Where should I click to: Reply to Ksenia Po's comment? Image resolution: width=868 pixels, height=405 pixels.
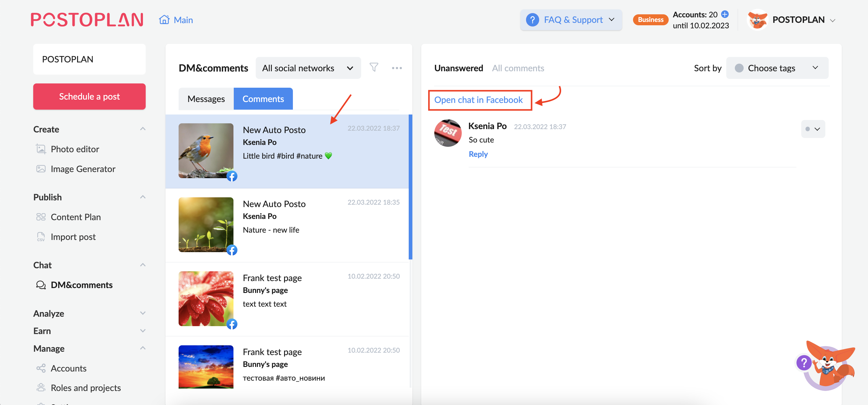tap(478, 154)
